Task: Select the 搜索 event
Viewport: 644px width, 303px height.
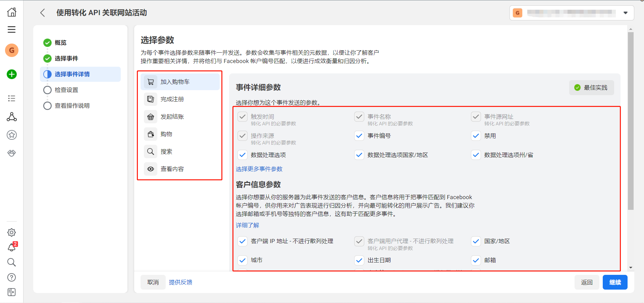Action: [x=180, y=151]
